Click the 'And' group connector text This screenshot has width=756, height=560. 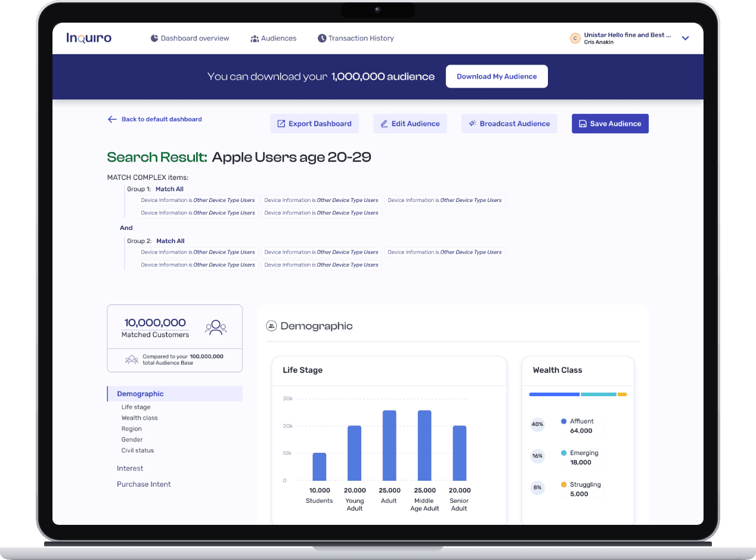point(126,228)
